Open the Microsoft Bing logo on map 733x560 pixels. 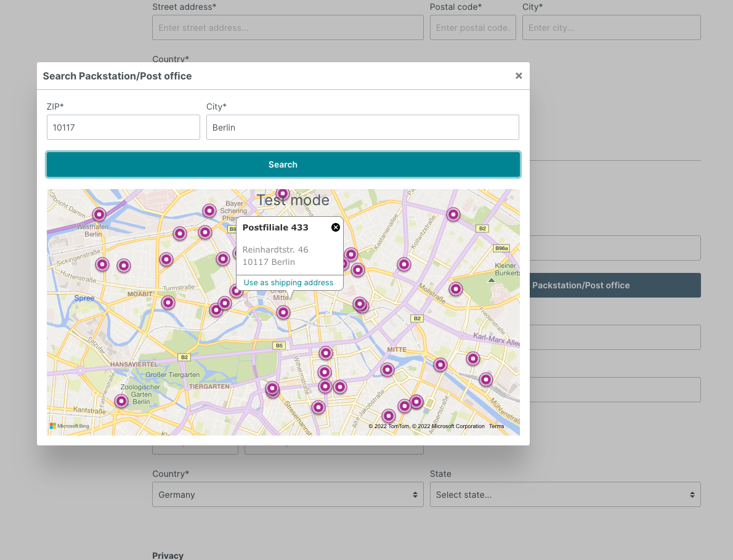click(x=69, y=426)
